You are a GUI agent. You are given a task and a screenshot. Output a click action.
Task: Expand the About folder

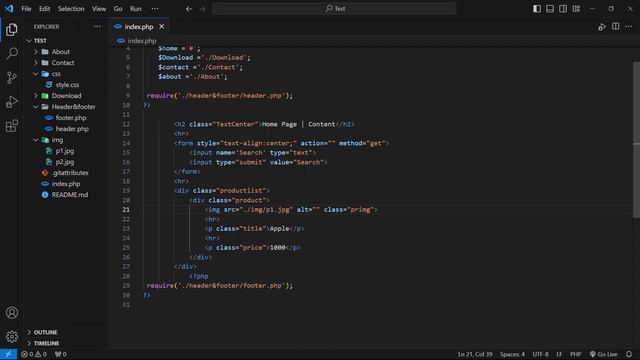(36, 52)
